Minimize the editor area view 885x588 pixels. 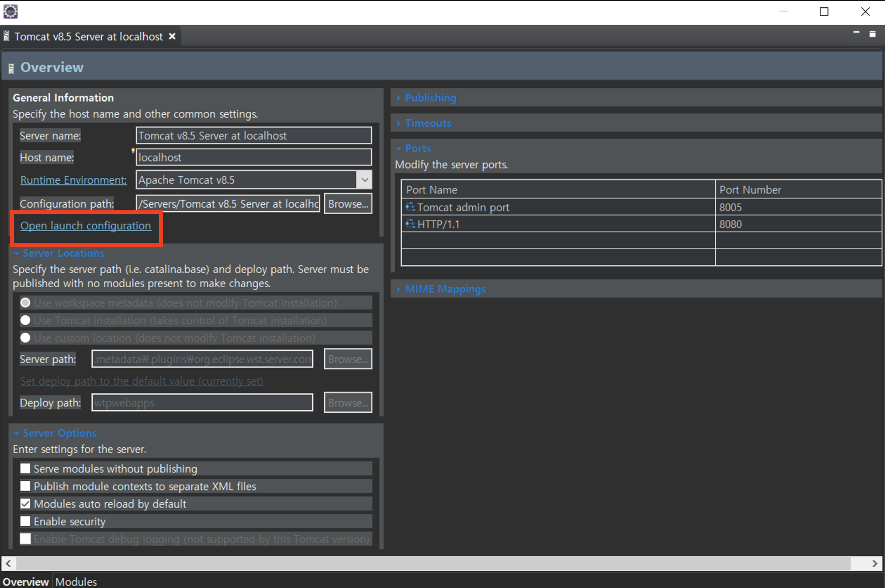pos(856,33)
